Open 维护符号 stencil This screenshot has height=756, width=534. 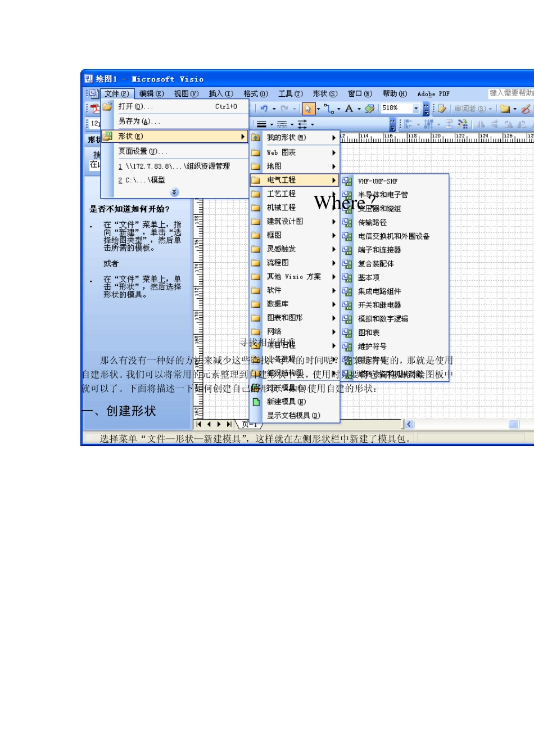coord(395,346)
